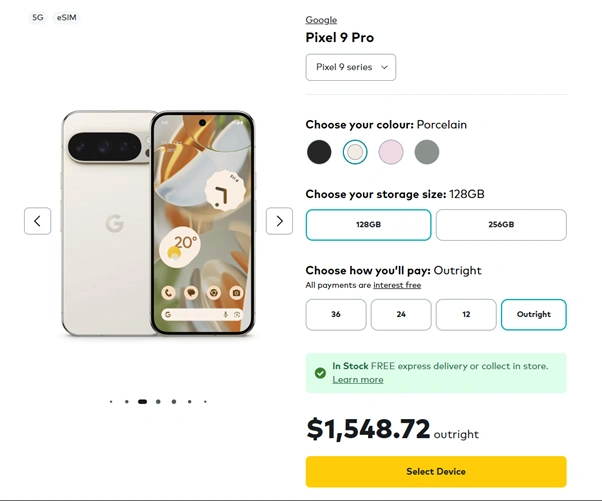
Task: Click the Learn more link
Action: point(358,380)
